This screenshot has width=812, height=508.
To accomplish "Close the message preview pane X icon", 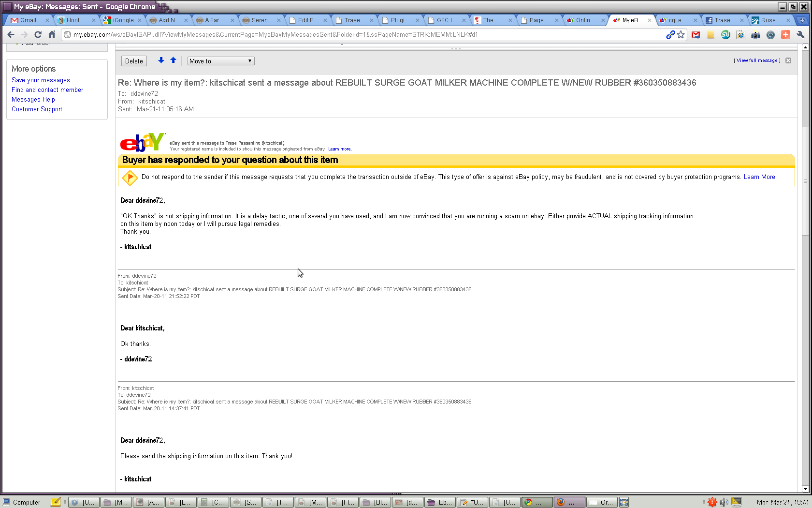I will (x=788, y=60).
